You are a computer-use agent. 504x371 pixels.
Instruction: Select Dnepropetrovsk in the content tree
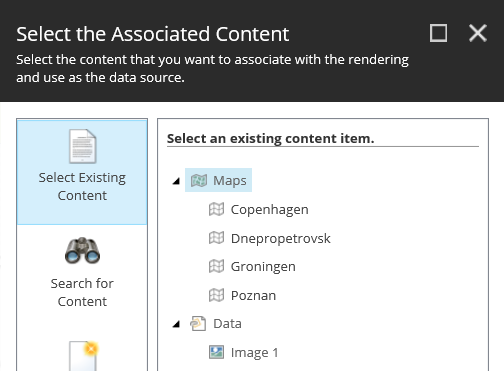[280, 238]
